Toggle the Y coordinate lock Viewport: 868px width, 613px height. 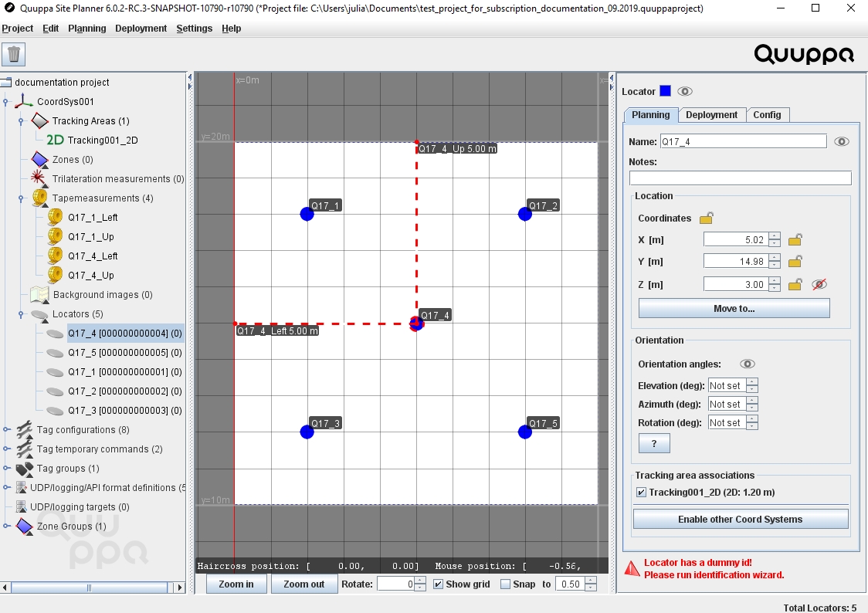(x=795, y=261)
